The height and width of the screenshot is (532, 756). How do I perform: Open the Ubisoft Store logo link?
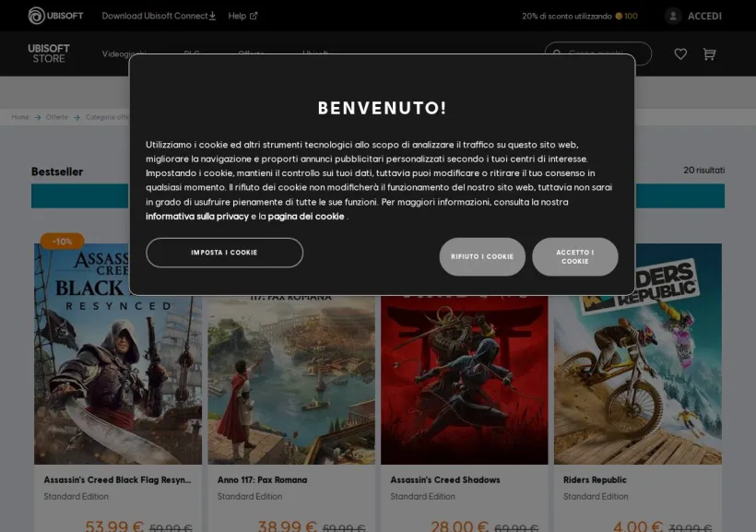[x=49, y=53]
